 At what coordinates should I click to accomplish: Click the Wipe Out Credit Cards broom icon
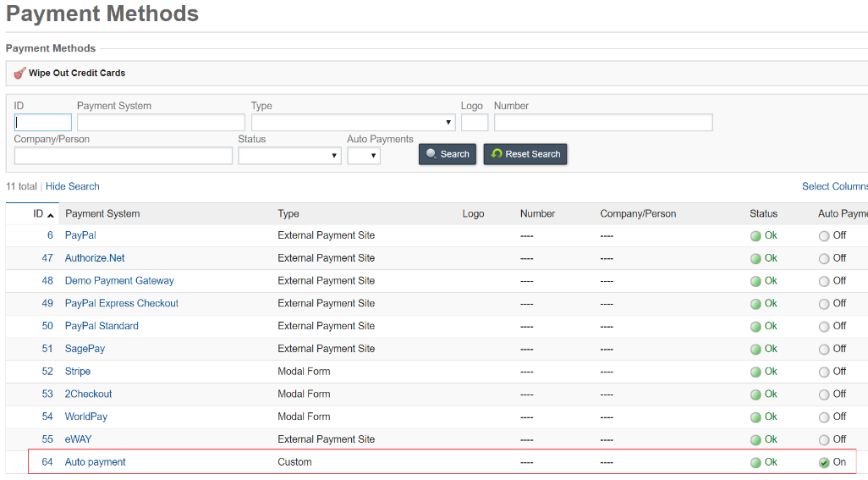pyautogui.click(x=20, y=73)
